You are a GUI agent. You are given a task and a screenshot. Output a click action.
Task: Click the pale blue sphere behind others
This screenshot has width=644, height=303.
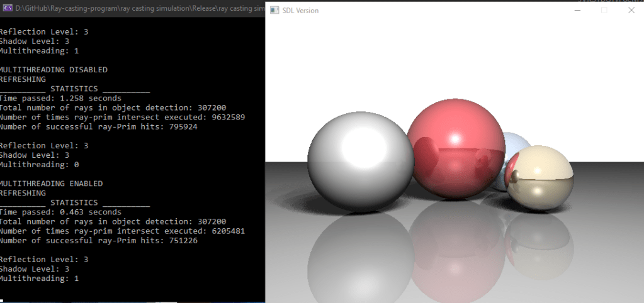coord(517,143)
